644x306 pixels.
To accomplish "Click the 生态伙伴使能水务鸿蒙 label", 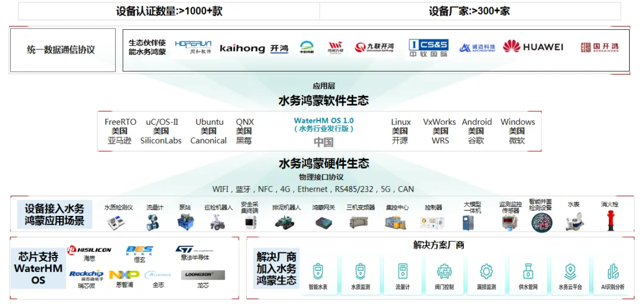I will coord(147,48).
